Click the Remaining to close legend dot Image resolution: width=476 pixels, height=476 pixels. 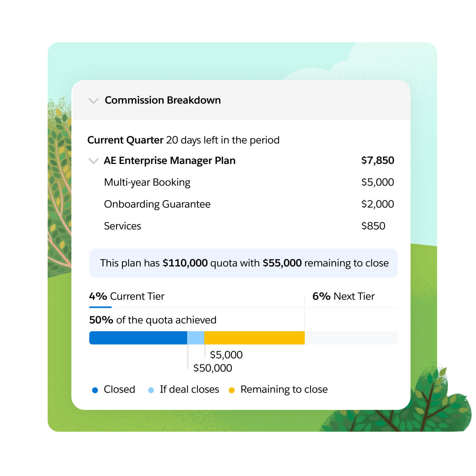coord(232,390)
